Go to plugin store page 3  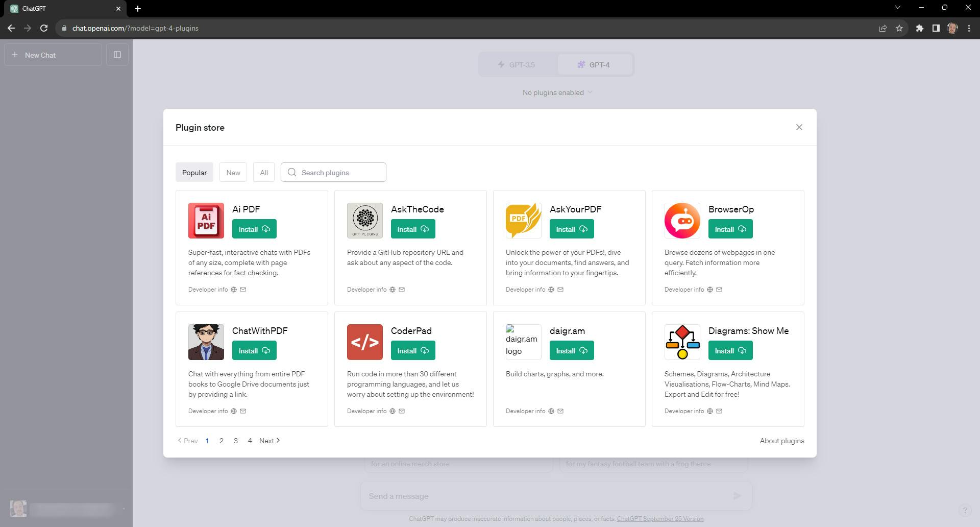tap(236, 441)
